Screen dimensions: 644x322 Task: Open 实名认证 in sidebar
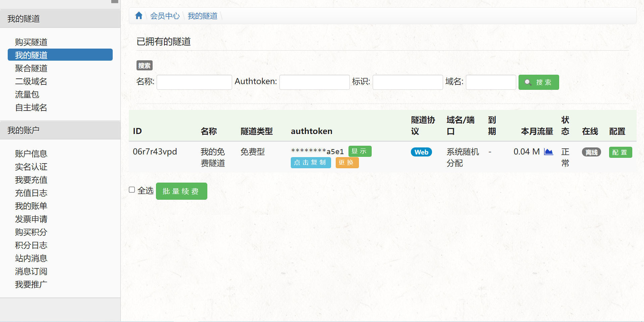coord(31,167)
